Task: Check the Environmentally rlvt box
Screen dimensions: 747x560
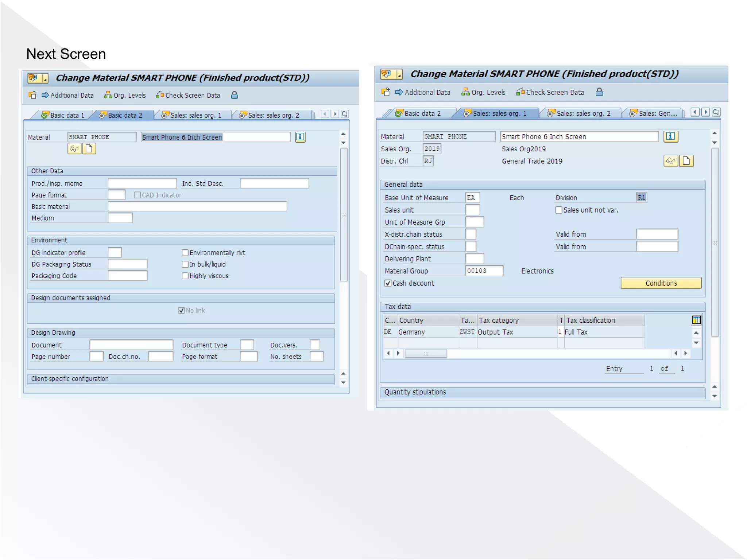Action: (x=185, y=253)
